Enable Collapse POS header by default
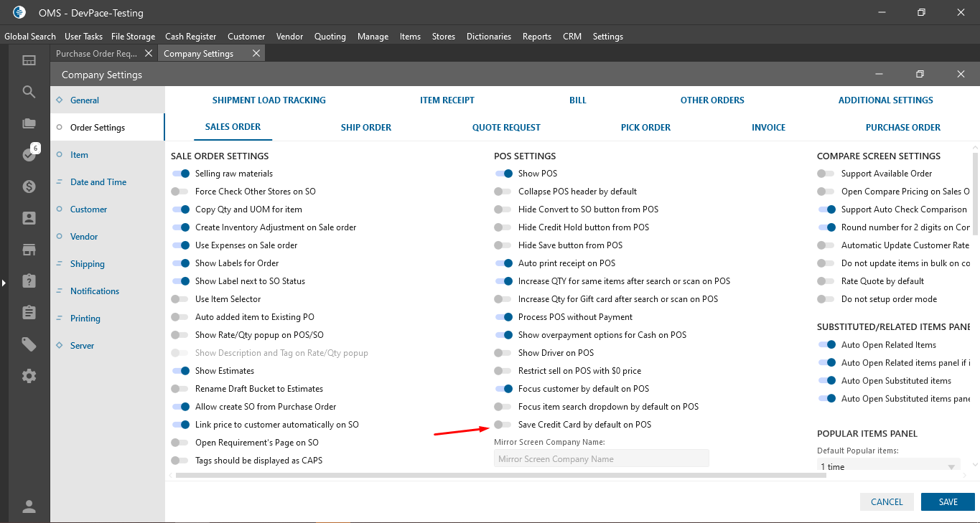The width and height of the screenshot is (980, 523). (504, 192)
